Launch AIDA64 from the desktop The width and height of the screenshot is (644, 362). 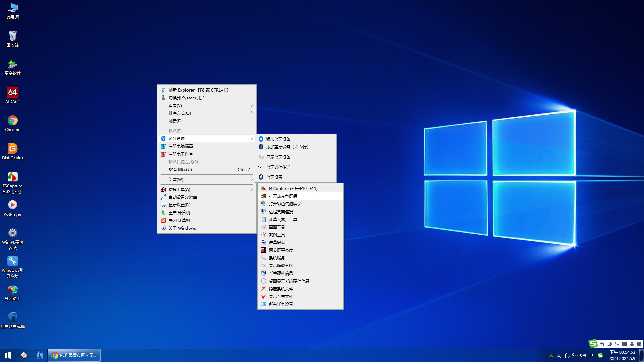click(13, 95)
